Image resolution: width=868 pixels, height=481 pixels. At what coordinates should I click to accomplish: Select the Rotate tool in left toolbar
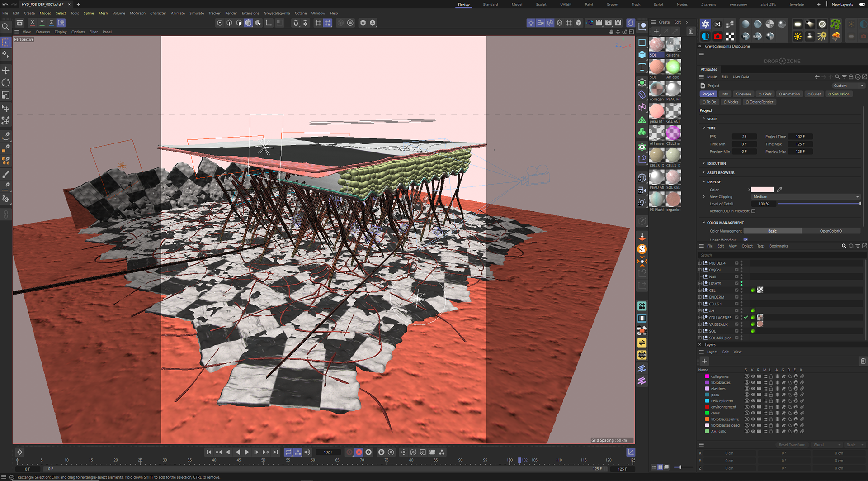(x=6, y=83)
